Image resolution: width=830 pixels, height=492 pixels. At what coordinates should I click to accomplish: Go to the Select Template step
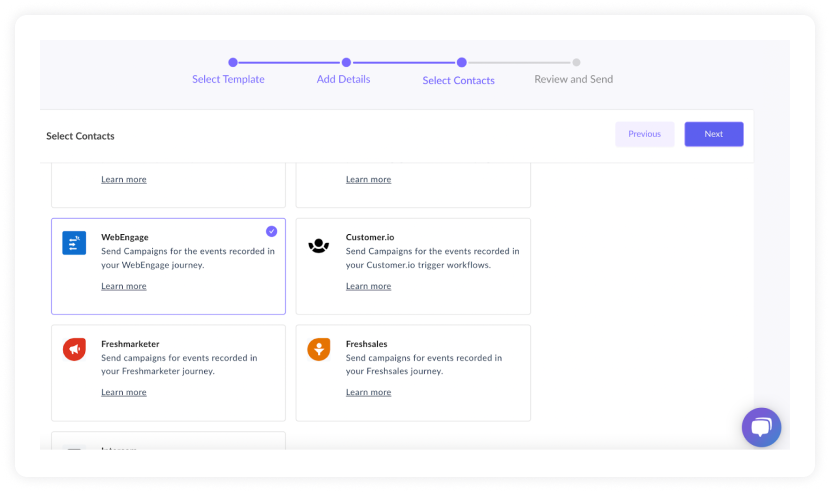click(x=228, y=79)
